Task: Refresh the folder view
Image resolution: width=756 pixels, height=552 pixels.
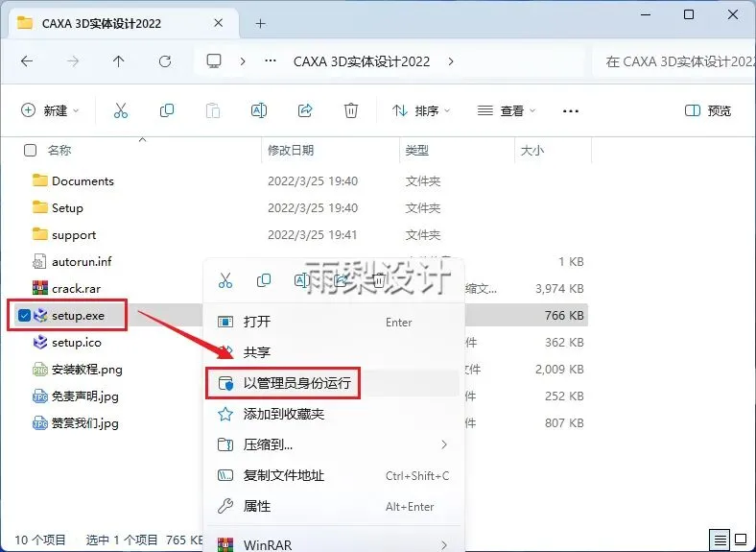Action: click(x=165, y=61)
